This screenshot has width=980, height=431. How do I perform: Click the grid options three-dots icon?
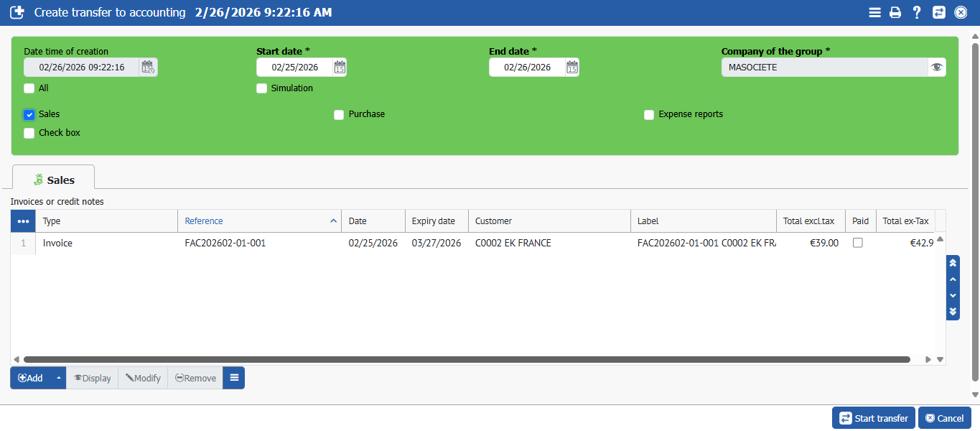tap(23, 221)
